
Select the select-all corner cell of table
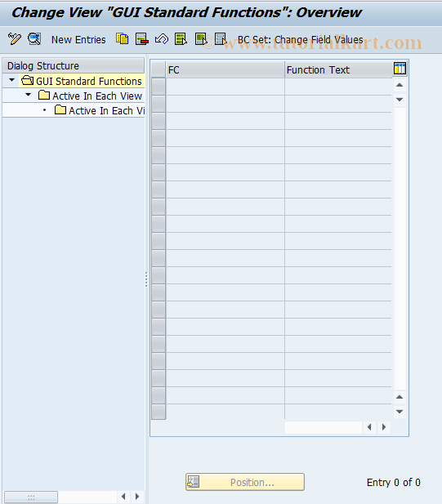coord(158,69)
